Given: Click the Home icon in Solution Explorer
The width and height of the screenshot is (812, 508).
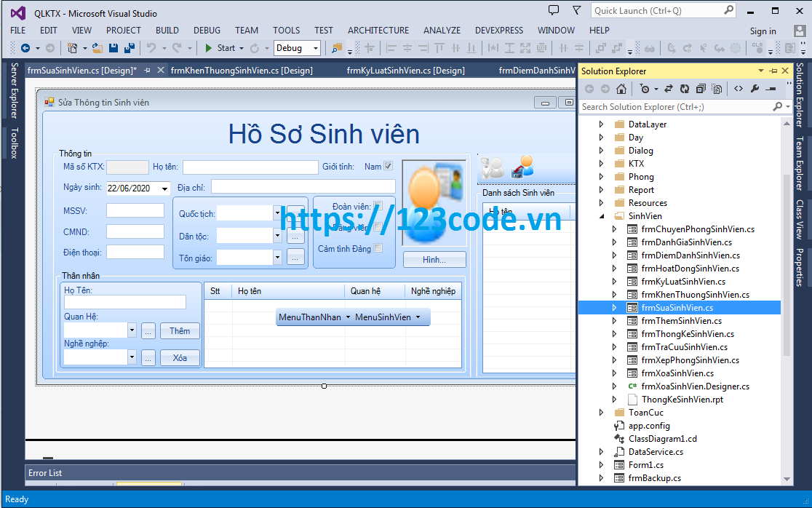Looking at the screenshot, I should pyautogui.click(x=622, y=88).
